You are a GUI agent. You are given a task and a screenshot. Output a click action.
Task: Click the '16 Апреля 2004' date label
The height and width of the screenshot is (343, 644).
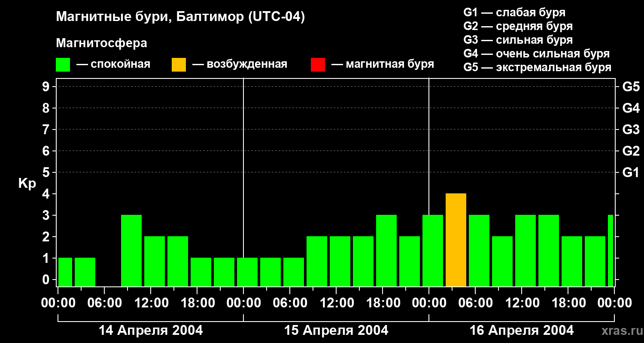(x=522, y=331)
